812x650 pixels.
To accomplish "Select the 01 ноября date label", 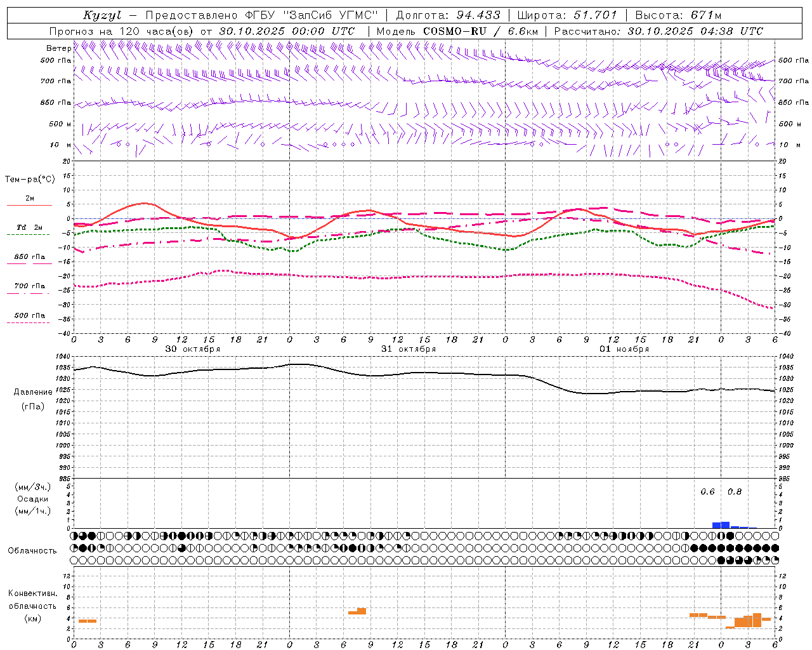I will coord(624,349).
